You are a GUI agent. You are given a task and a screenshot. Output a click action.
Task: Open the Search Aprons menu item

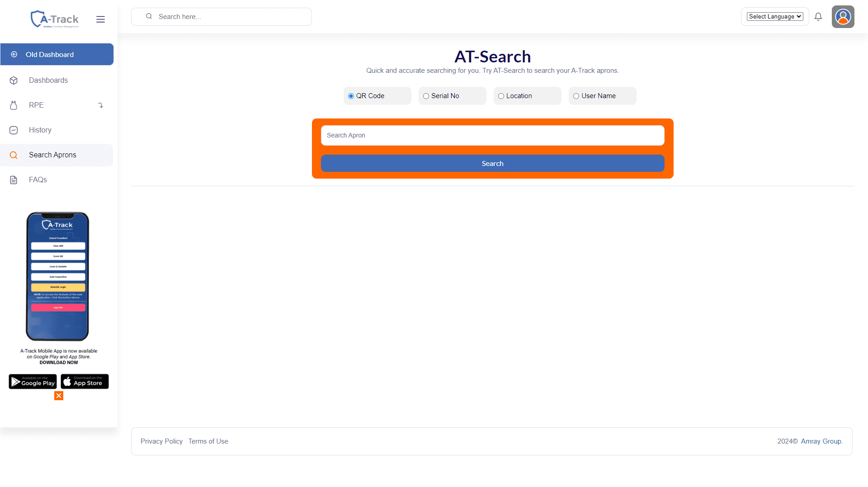pos(57,155)
